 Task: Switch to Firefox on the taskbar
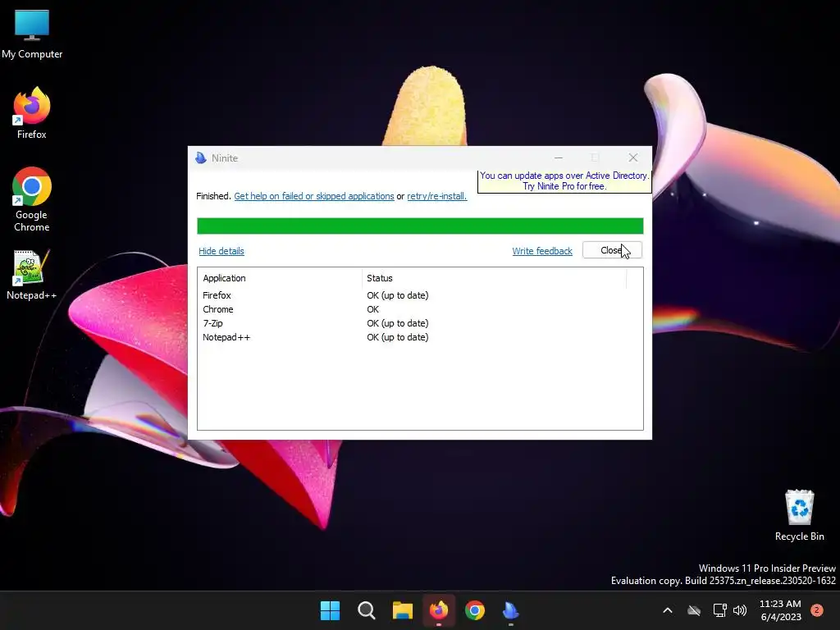[439, 610]
